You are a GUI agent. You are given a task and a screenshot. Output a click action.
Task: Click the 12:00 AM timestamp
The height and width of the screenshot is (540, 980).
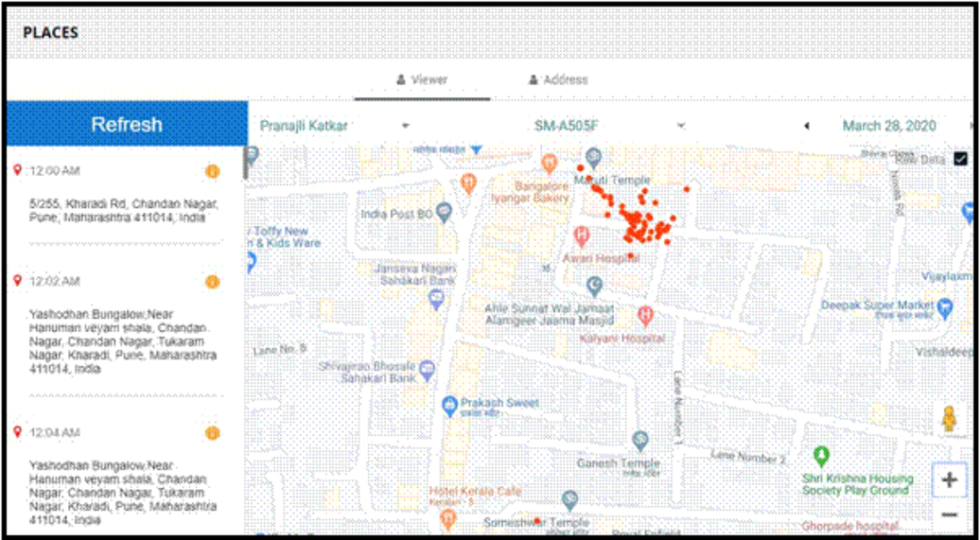pos(55,170)
